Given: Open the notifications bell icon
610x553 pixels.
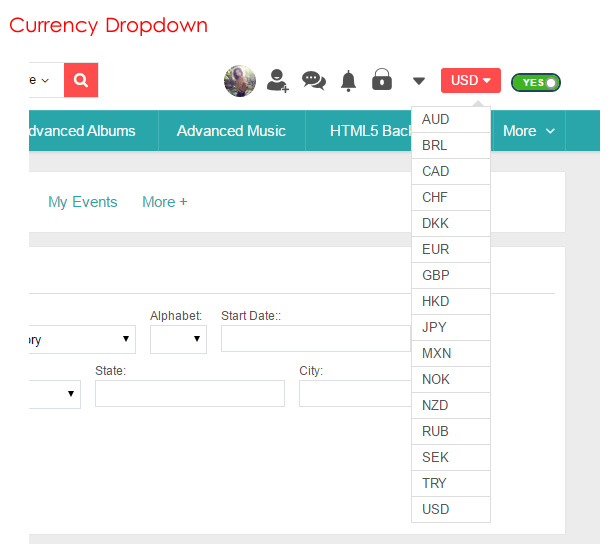Looking at the screenshot, I should click(x=348, y=81).
